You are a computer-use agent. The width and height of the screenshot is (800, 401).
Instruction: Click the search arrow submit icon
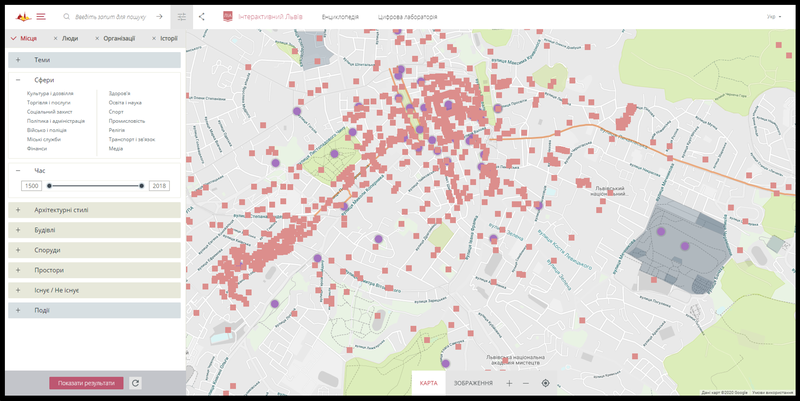[158, 17]
